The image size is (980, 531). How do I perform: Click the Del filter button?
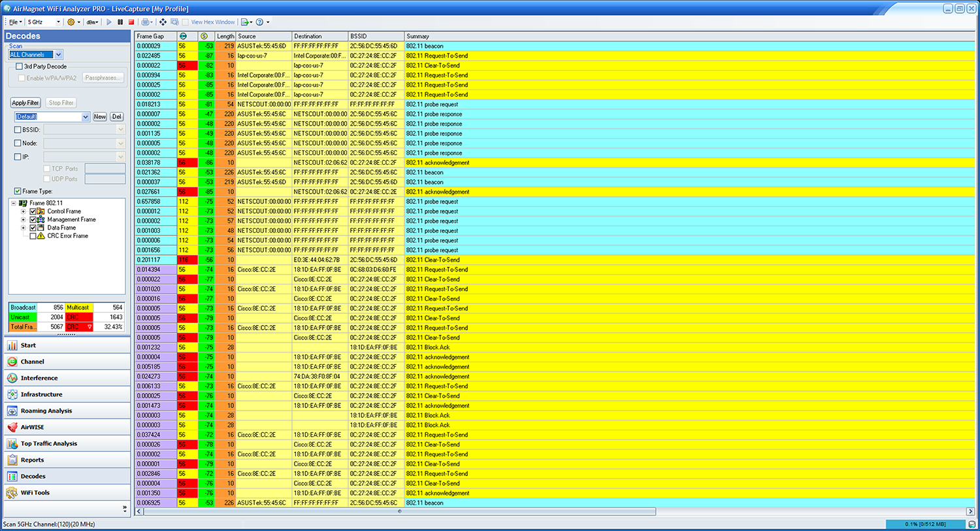116,116
